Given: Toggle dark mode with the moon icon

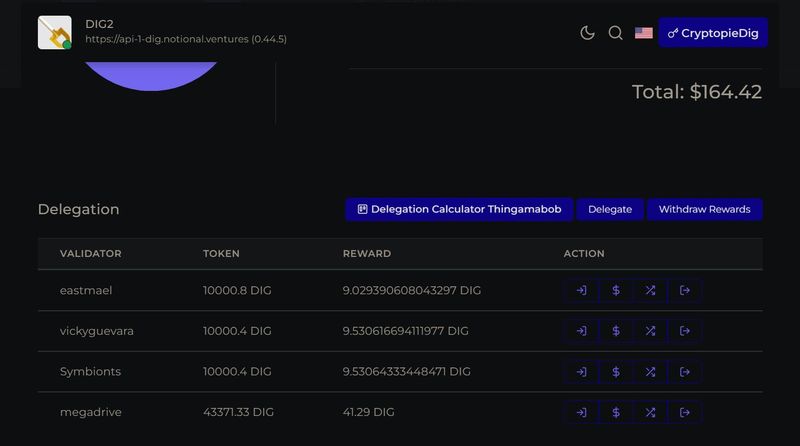Looking at the screenshot, I should (x=587, y=33).
